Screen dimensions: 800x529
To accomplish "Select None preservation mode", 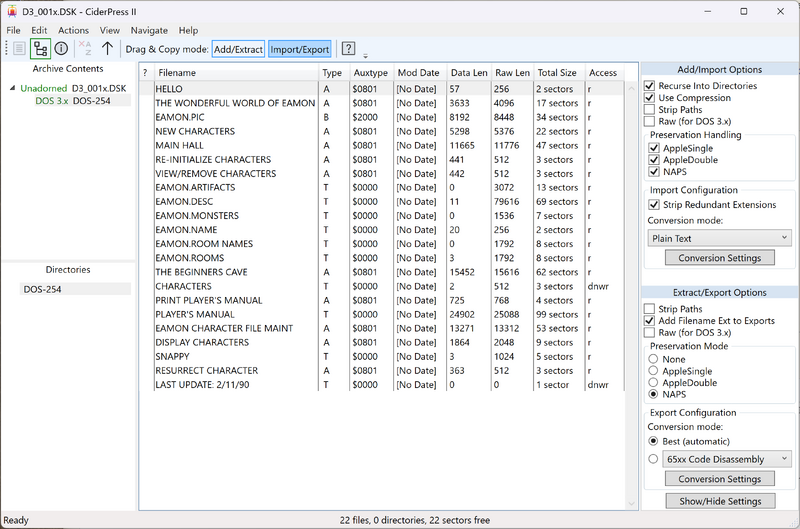I will (653, 359).
